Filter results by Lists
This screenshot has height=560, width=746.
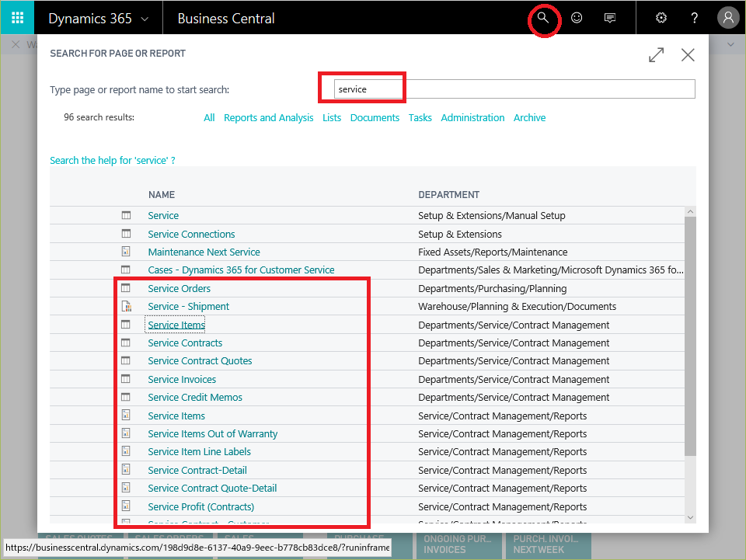click(x=332, y=118)
